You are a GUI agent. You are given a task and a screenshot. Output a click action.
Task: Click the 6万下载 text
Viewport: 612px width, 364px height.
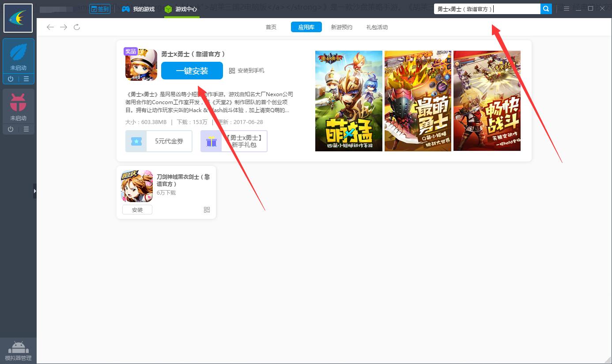[x=166, y=193]
